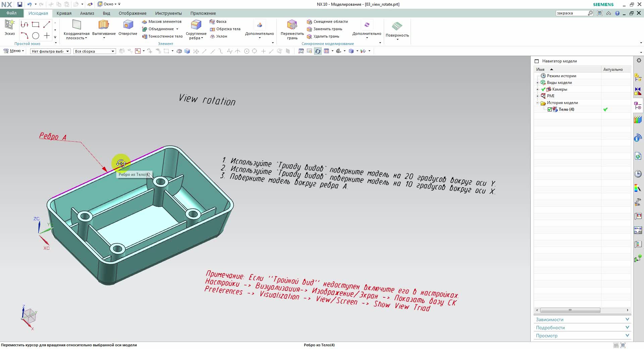Switch to the Отображение ribbon tab

pyautogui.click(x=132, y=13)
